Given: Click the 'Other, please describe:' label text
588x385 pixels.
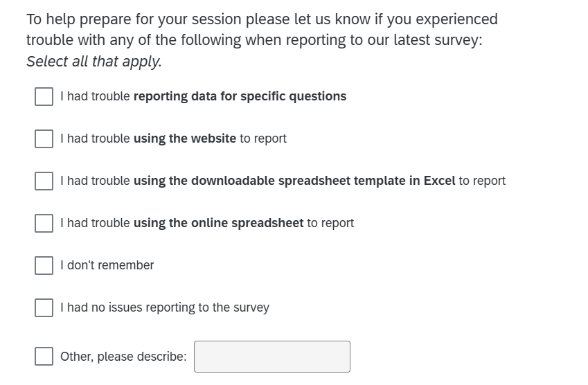Looking at the screenshot, I should tap(123, 357).
